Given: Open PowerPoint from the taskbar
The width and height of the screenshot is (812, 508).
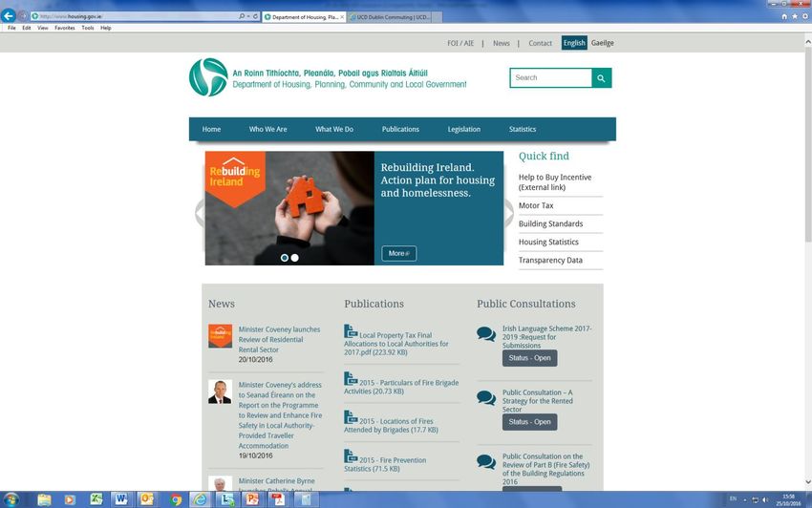Looking at the screenshot, I should point(252,499).
